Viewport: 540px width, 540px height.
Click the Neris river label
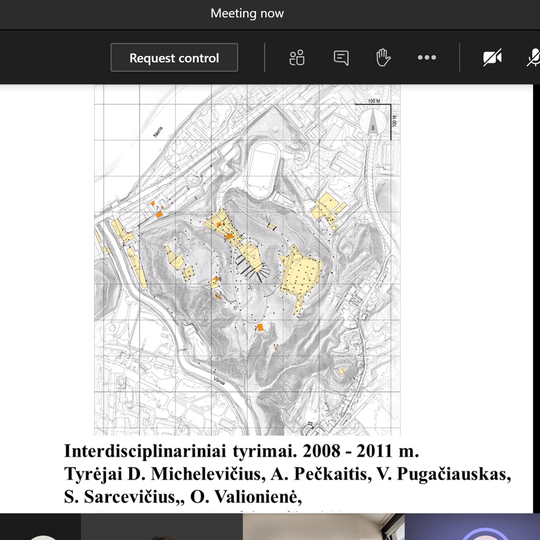pos(158,133)
